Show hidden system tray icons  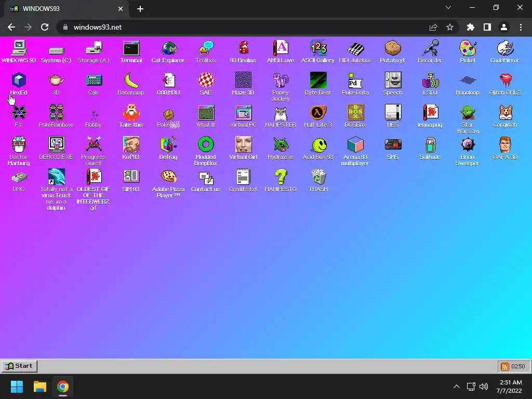pos(457,387)
